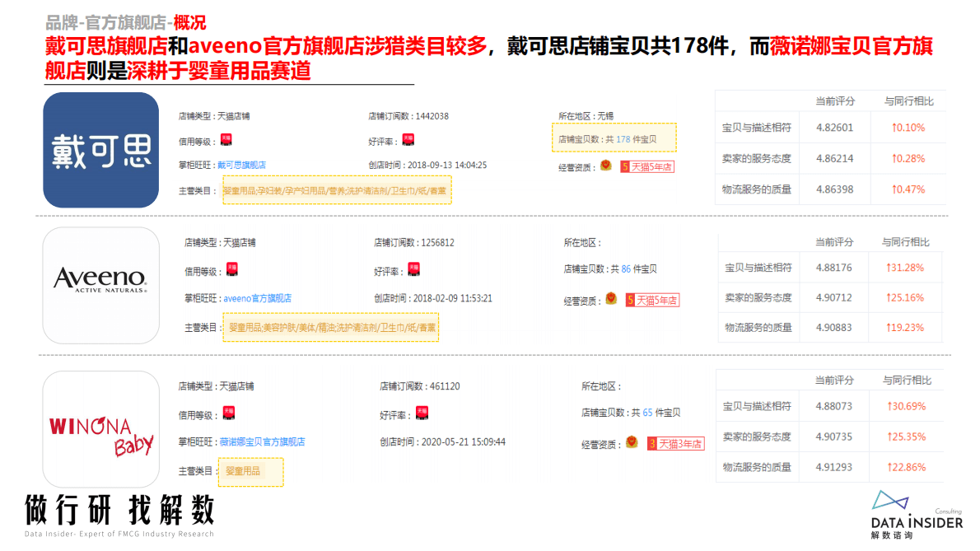Click the 好评率 Tmall badge in the 戴可思 row
The width and height of the screenshot is (980, 551).
tap(408, 138)
